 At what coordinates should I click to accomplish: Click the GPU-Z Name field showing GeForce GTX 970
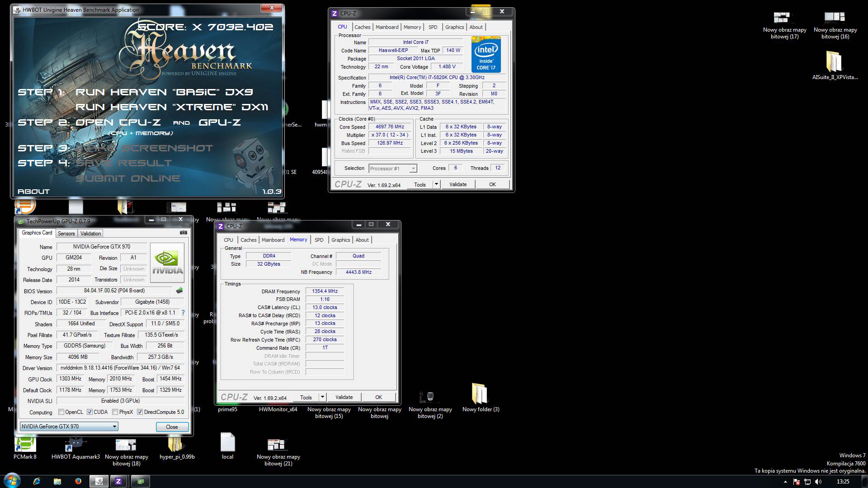(101, 247)
